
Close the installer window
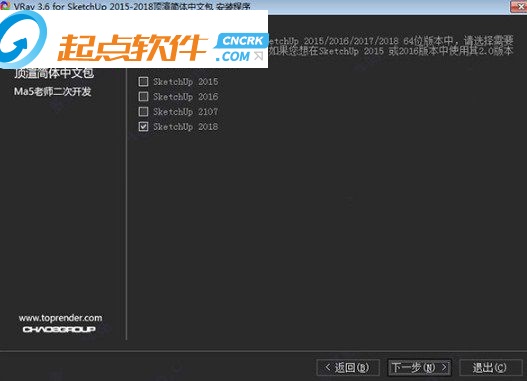tap(519, 6)
